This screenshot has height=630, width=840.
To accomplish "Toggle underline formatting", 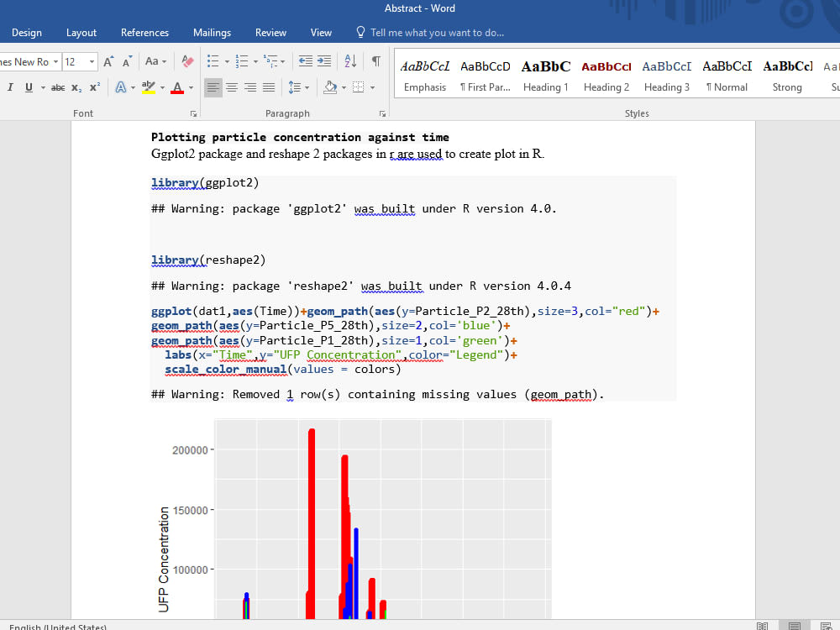I will pos(29,87).
